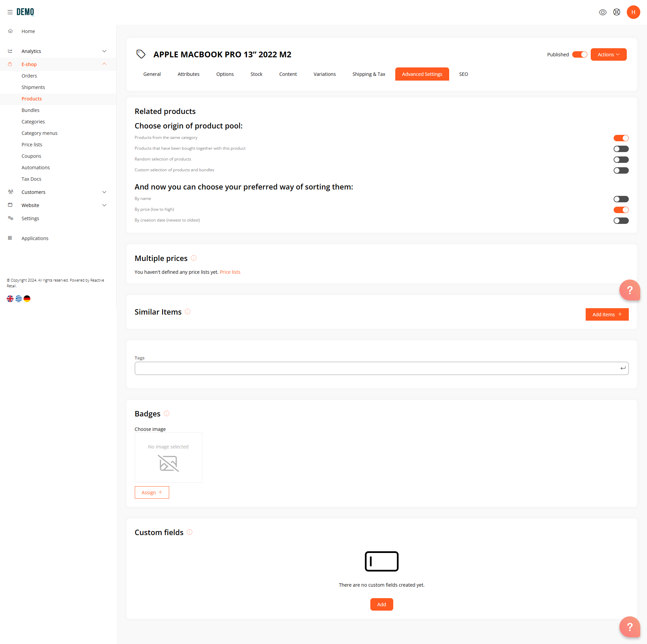
Task: Switch to the Stock tab
Action: (x=256, y=74)
